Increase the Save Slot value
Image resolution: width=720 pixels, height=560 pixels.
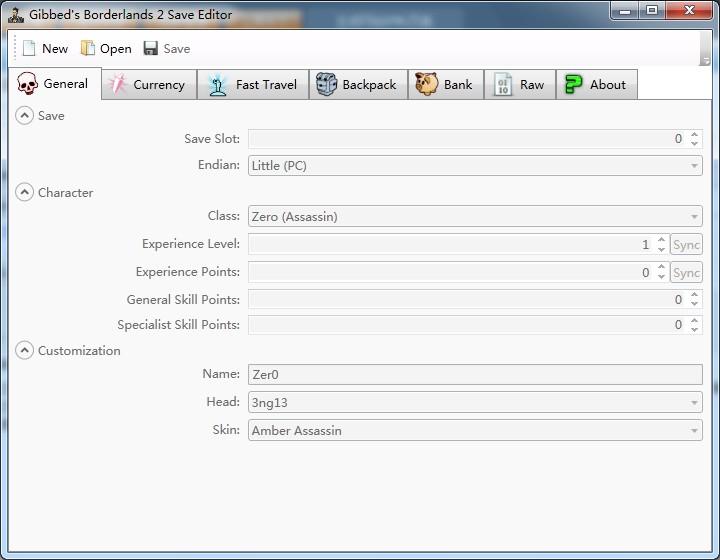point(694,134)
